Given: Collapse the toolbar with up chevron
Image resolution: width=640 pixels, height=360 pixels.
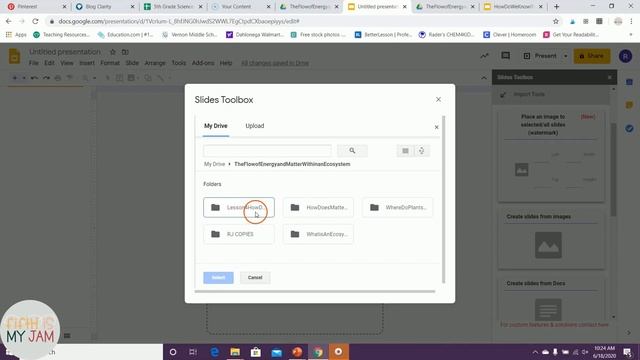Looking at the screenshot, I should pyautogui.click(x=484, y=78).
